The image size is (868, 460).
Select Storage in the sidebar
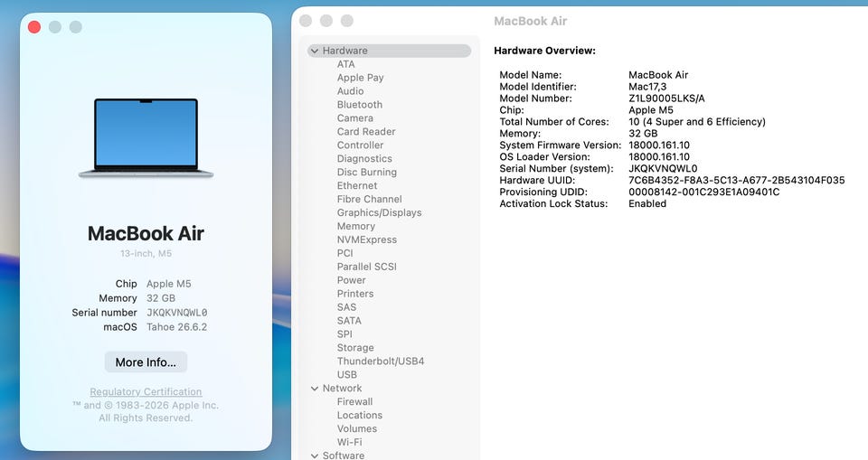(354, 348)
